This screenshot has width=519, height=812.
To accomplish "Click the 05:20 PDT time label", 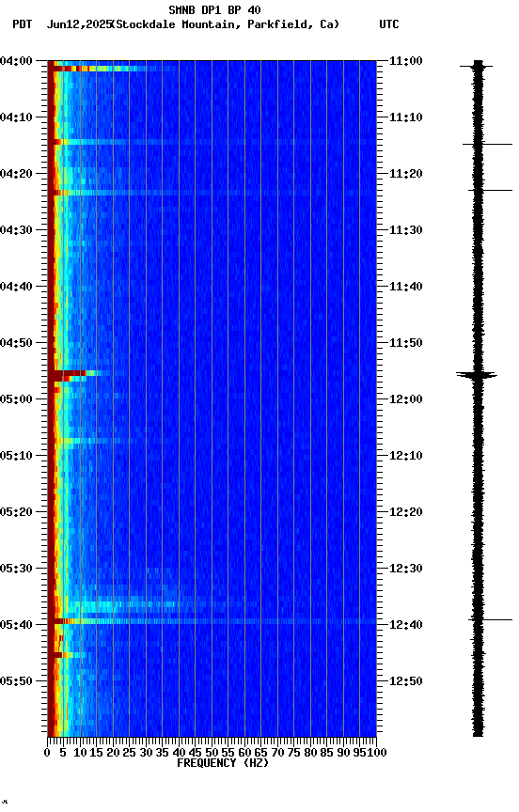I will 16,512.
